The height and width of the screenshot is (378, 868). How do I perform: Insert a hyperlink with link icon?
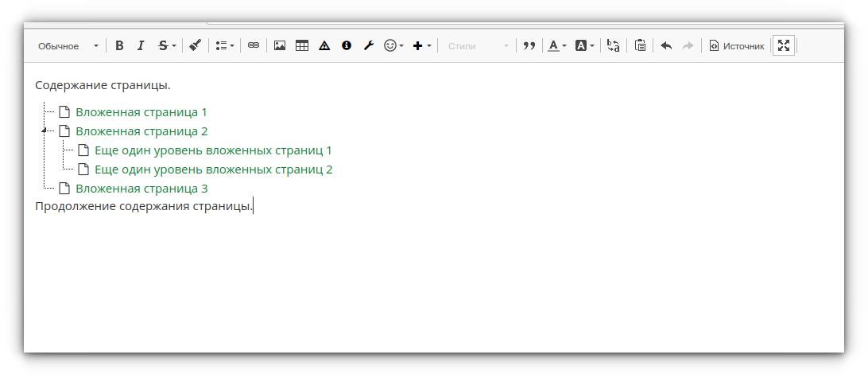tap(254, 46)
